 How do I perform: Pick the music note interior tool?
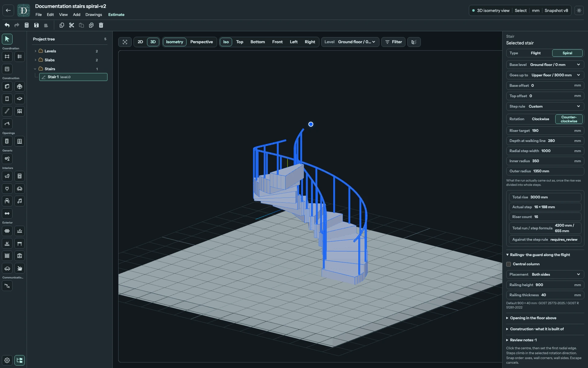[20, 201]
